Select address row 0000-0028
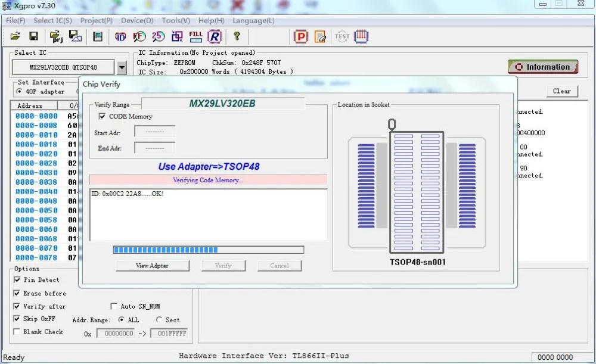The width and height of the screenshot is (596, 364). click(36, 163)
